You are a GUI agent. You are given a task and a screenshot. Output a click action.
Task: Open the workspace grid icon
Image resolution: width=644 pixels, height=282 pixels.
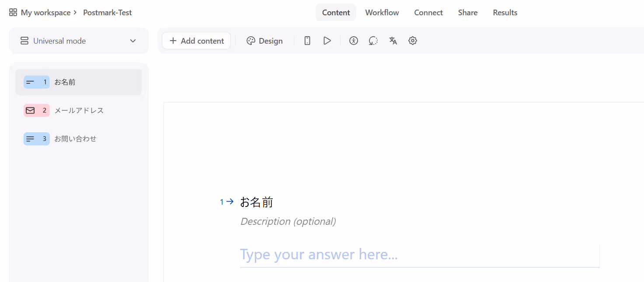click(13, 13)
